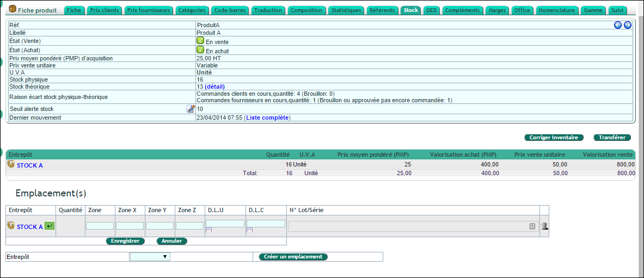644x278 pixels.
Task: Open the GED tab
Action: click(x=431, y=10)
